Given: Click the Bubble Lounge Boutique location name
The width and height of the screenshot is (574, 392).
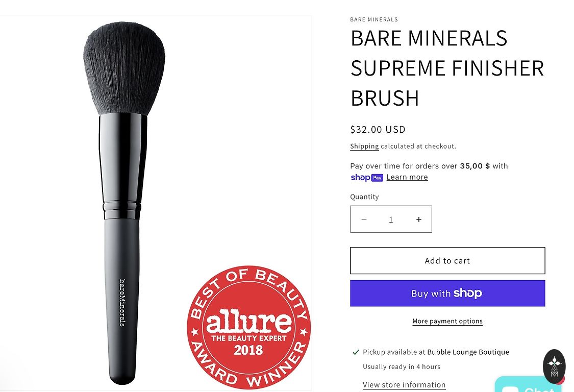Looking at the screenshot, I should click(x=468, y=352).
